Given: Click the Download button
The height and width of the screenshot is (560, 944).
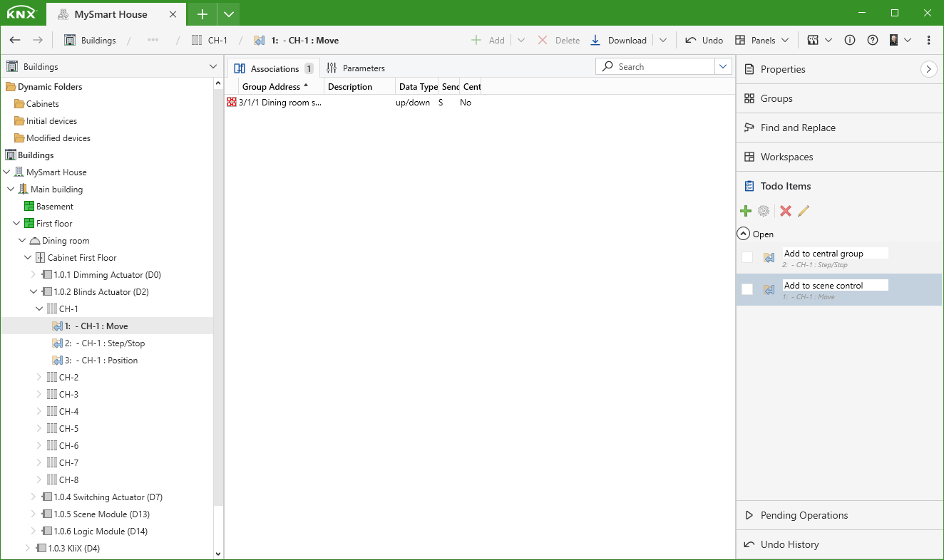Looking at the screenshot, I should click(619, 41).
